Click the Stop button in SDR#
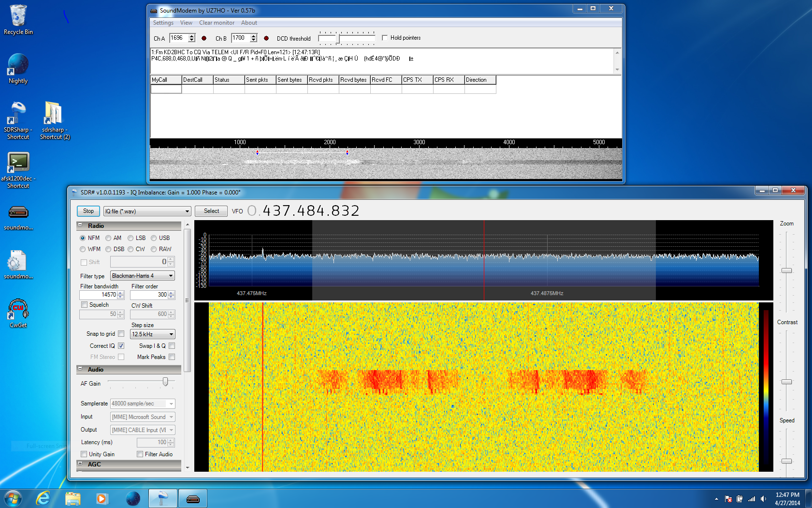812x508 pixels. tap(88, 211)
